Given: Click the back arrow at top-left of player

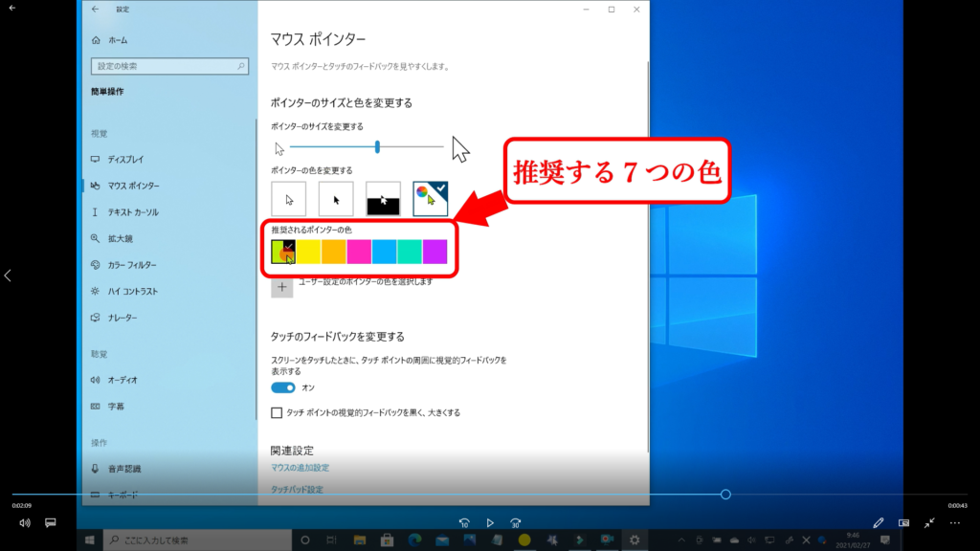Looking at the screenshot, I should [12, 8].
